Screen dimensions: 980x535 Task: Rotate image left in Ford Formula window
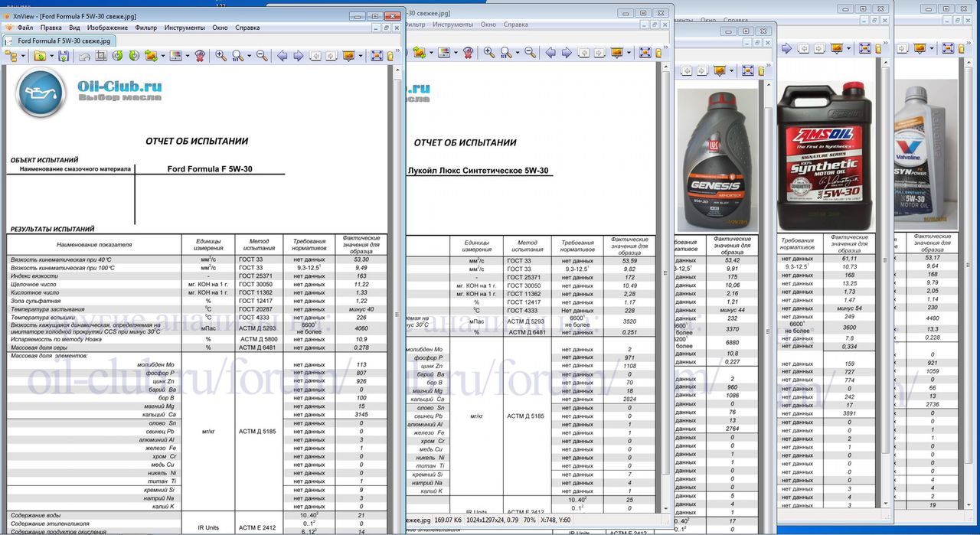117,56
